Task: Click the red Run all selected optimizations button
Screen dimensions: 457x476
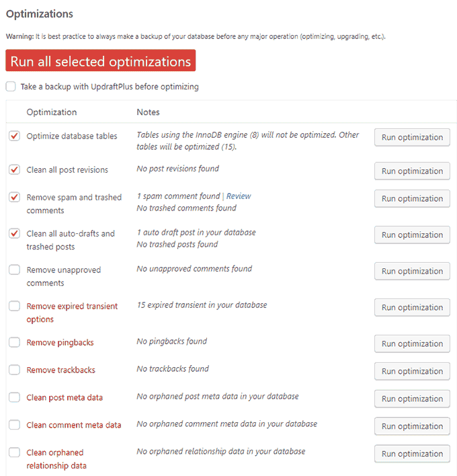Action: pos(100,61)
